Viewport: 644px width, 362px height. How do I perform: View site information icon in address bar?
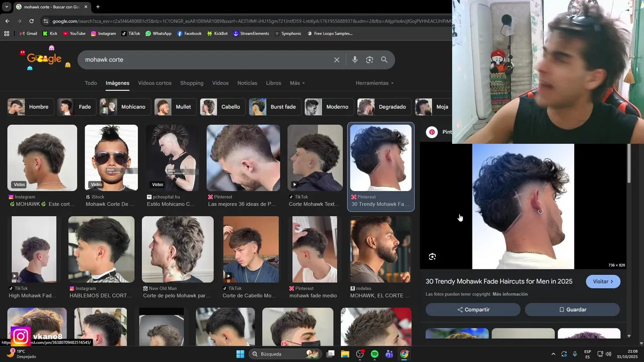46,21
